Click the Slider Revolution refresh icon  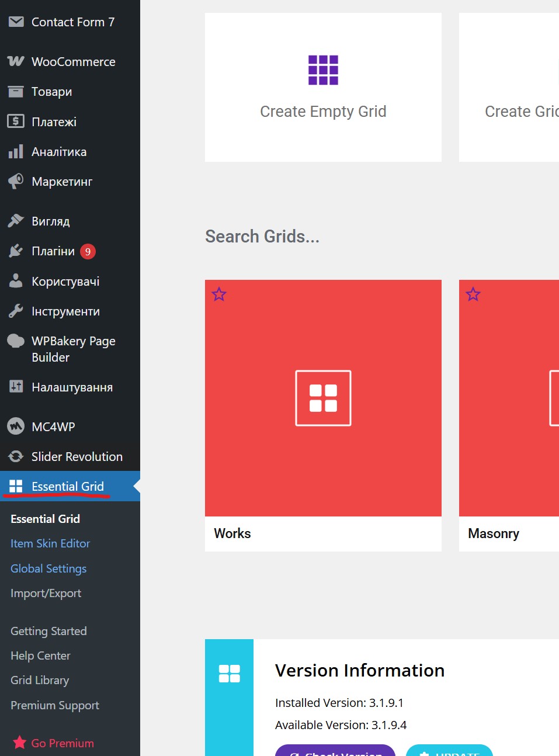pos(16,456)
